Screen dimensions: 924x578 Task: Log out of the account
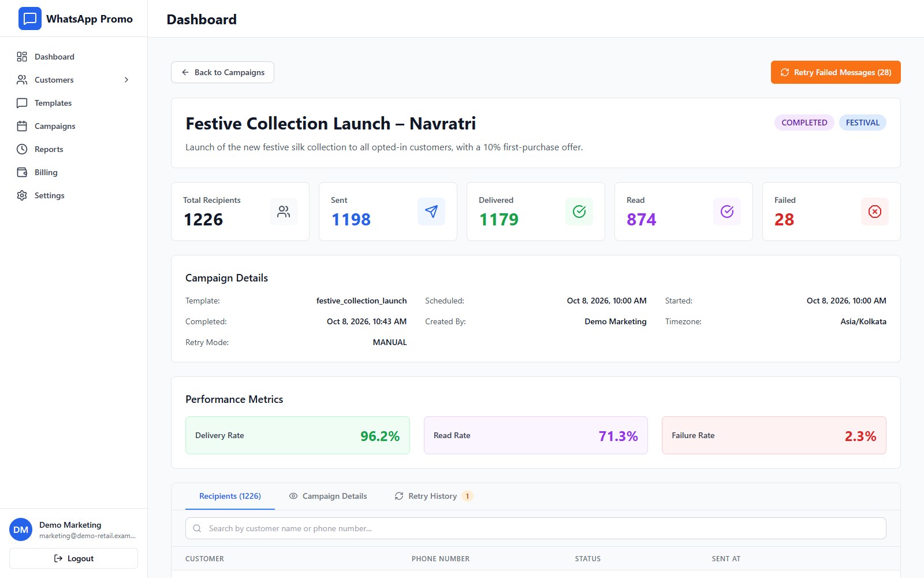click(x=73, y=558)
